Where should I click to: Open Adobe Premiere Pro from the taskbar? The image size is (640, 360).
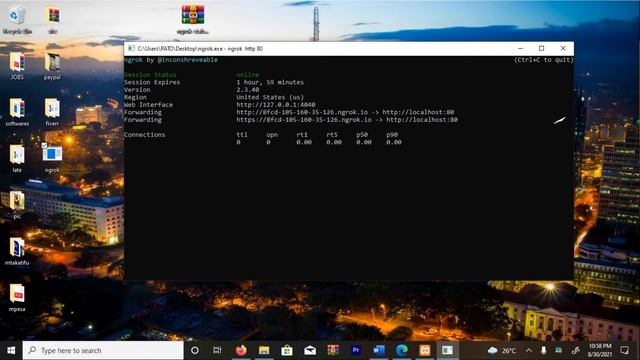tap(356, 350)
